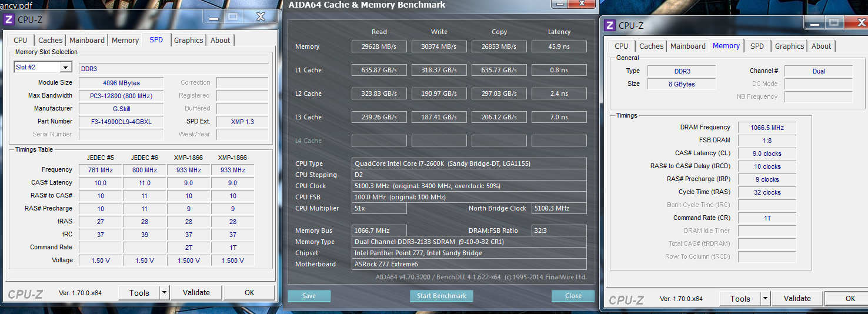Viewport: 868px width, 314px height.
Task: Click Command Rate (CR) value 1T
Action: click(x=767, y=218)
